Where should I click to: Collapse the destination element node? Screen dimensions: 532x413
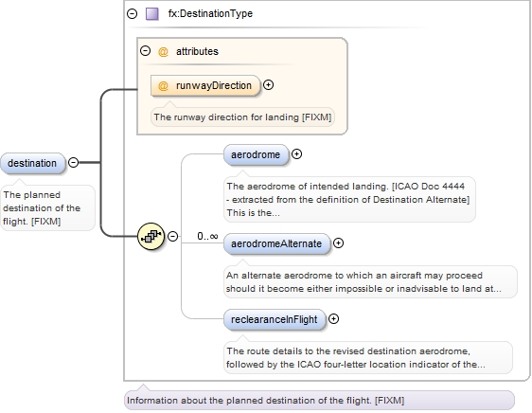point(73,162)
